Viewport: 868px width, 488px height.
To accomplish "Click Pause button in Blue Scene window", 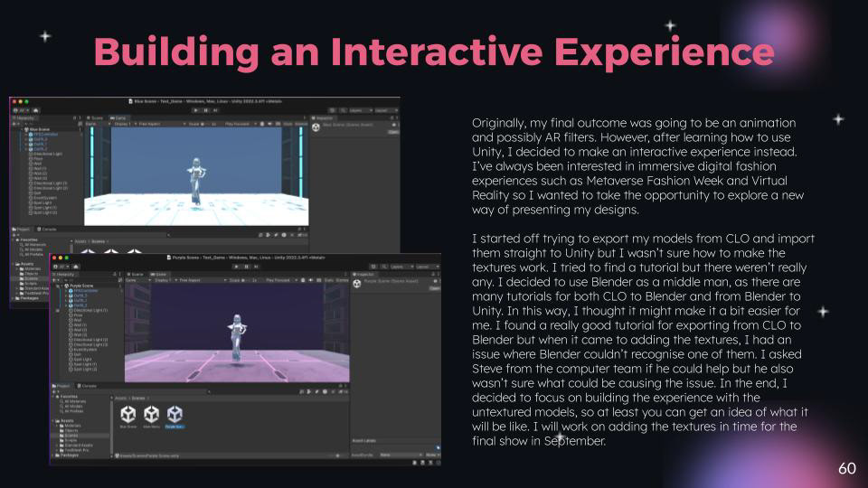I will [206, 110].
